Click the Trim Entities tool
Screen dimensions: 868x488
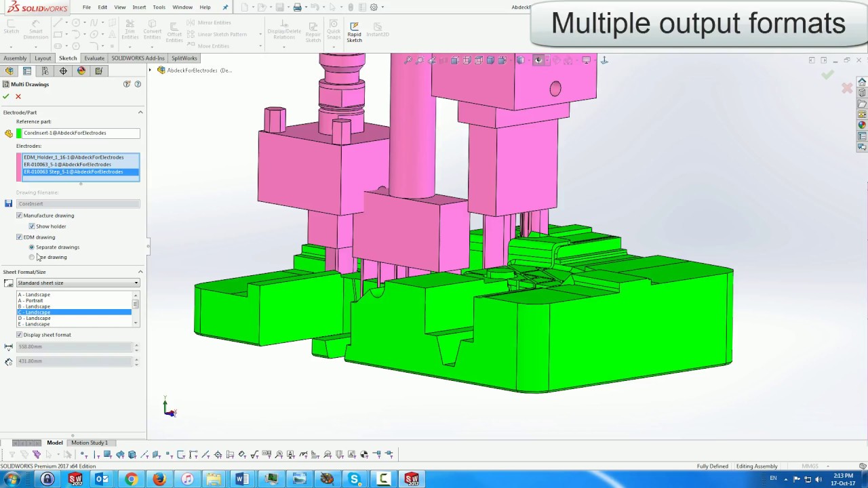130,30
